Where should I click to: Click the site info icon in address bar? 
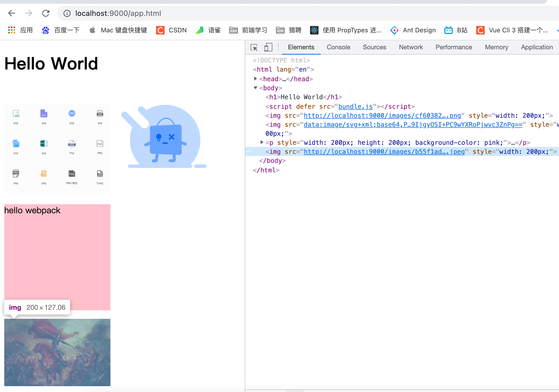pos(67,13)
